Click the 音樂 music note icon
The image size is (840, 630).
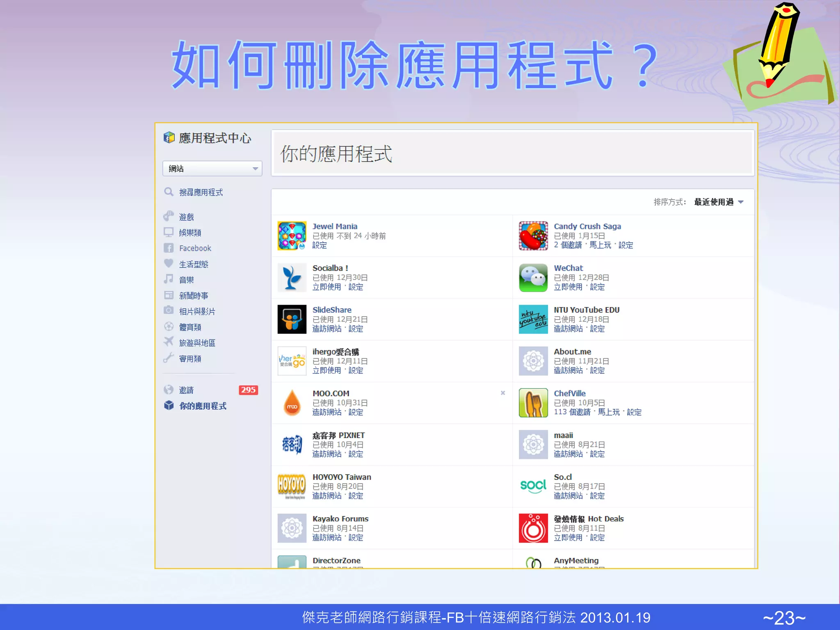pos(169,279)
